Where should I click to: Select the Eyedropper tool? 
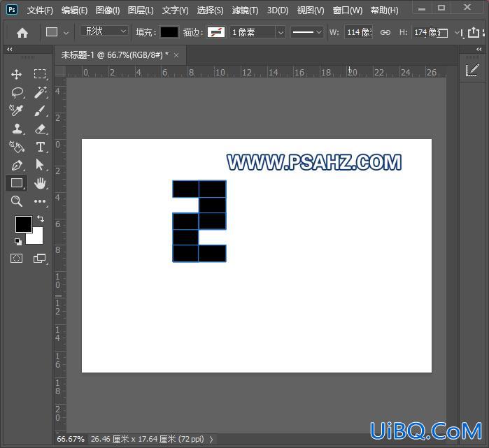(x=16, y=110)
